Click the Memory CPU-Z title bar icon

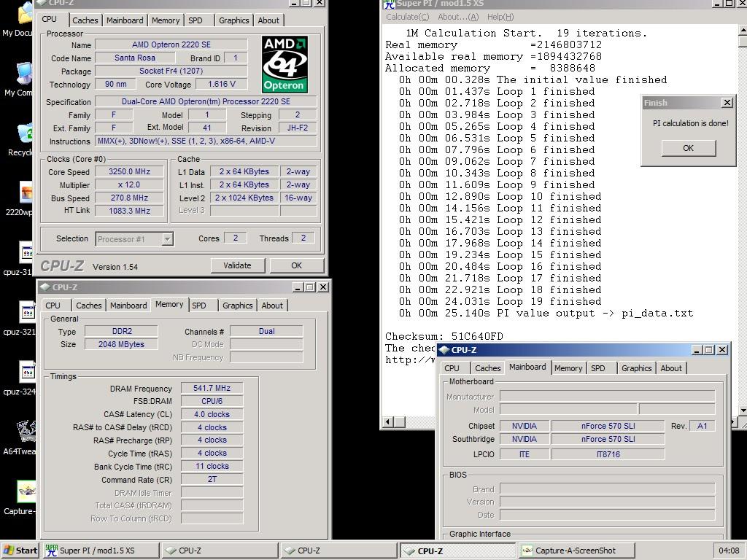coord(45,287)
